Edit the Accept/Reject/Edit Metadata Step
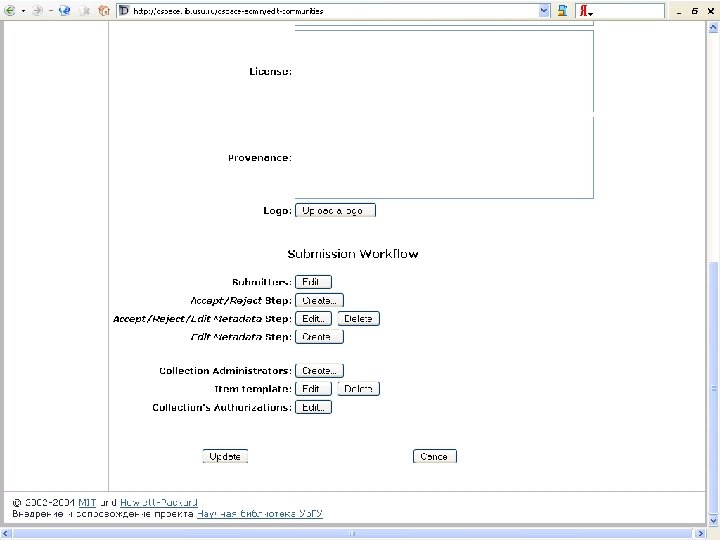The image size is (720, 540). 313,319
